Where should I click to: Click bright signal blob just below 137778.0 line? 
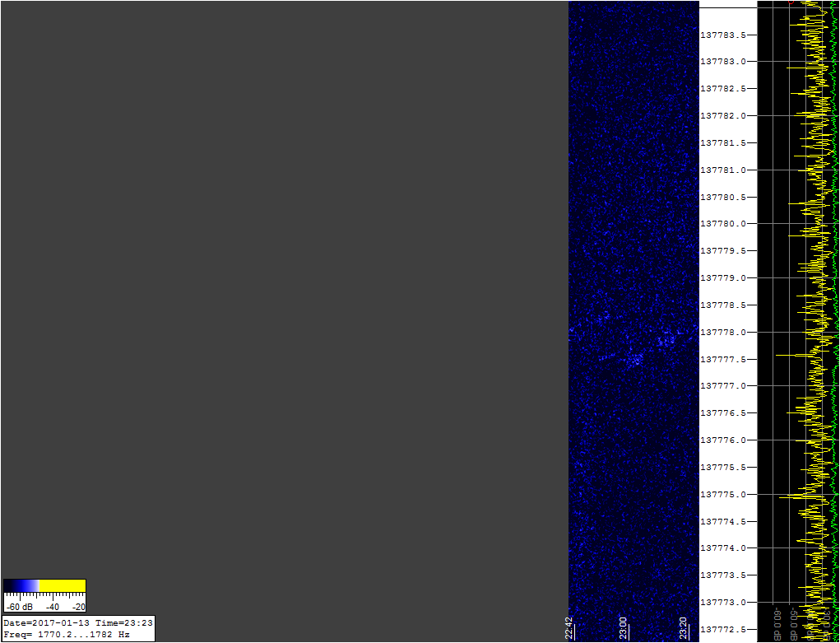[x=666, y=341]
